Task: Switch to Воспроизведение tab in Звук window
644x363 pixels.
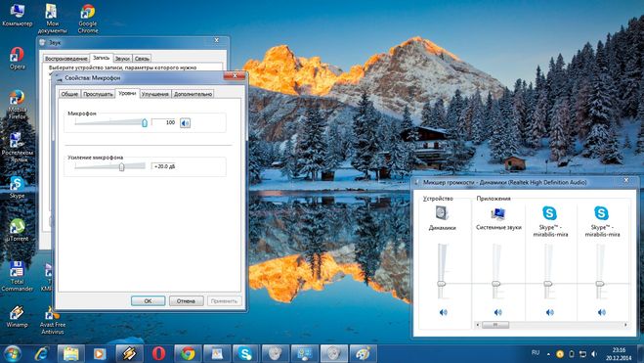Action: [66, 59]
